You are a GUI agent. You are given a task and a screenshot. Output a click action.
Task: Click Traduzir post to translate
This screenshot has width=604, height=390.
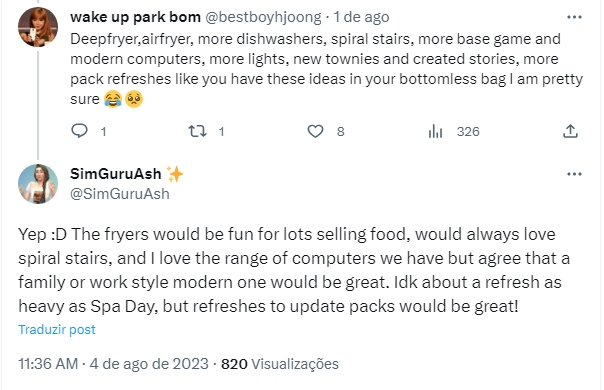(x=57, y=329)
